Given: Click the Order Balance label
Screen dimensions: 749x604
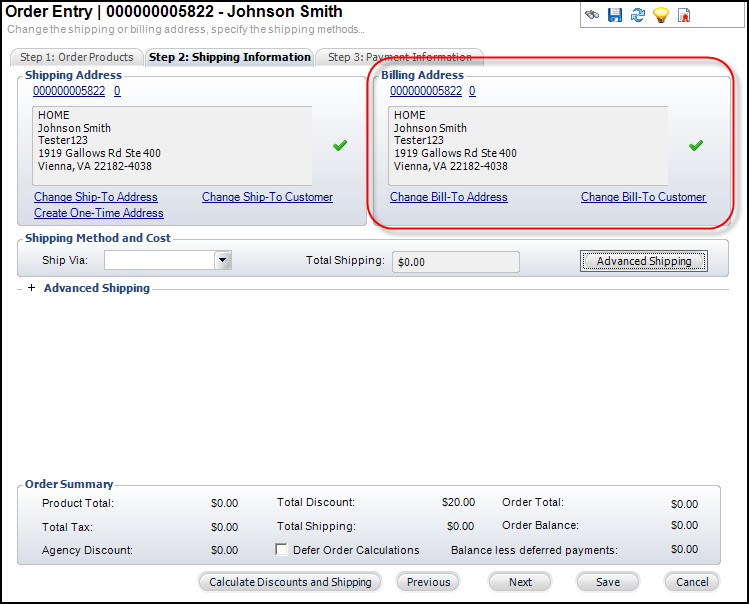Looking at the screenshot, I should point(540,525).
